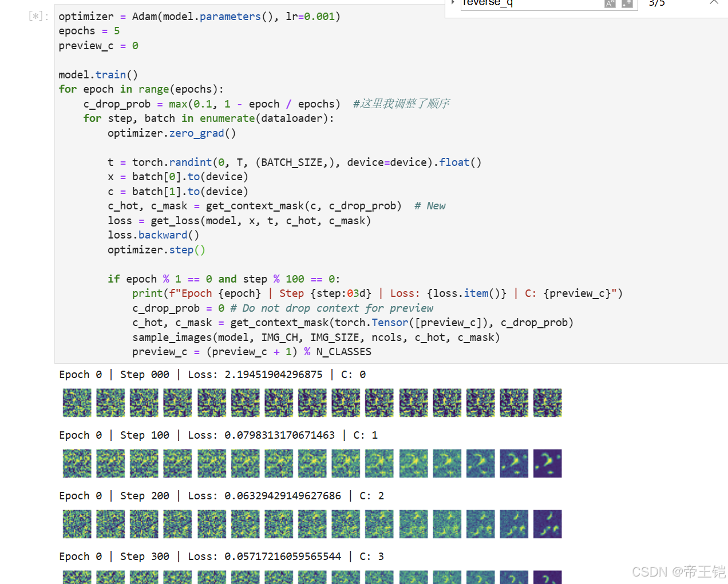Click the 'optimizer.step()' line
This screenshot has width=728, height=584.
click(x=156, y=250)
